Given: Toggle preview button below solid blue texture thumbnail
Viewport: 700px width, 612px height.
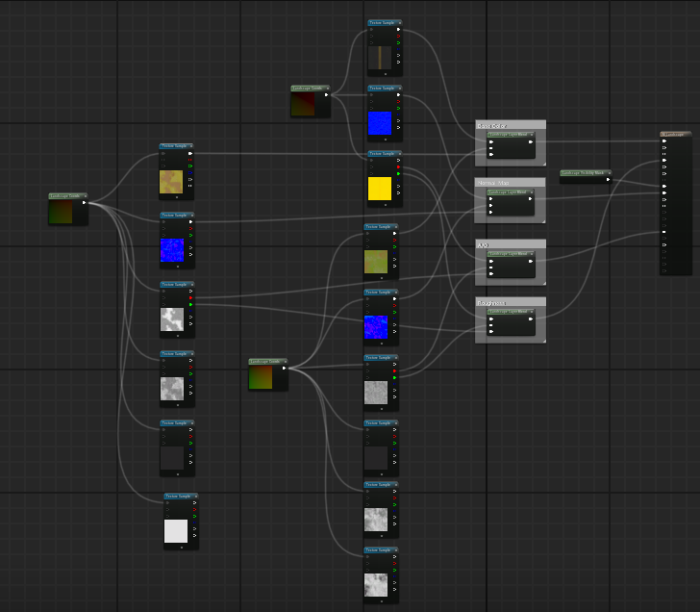Looking at the screenshot, I should tap(386, 140).
